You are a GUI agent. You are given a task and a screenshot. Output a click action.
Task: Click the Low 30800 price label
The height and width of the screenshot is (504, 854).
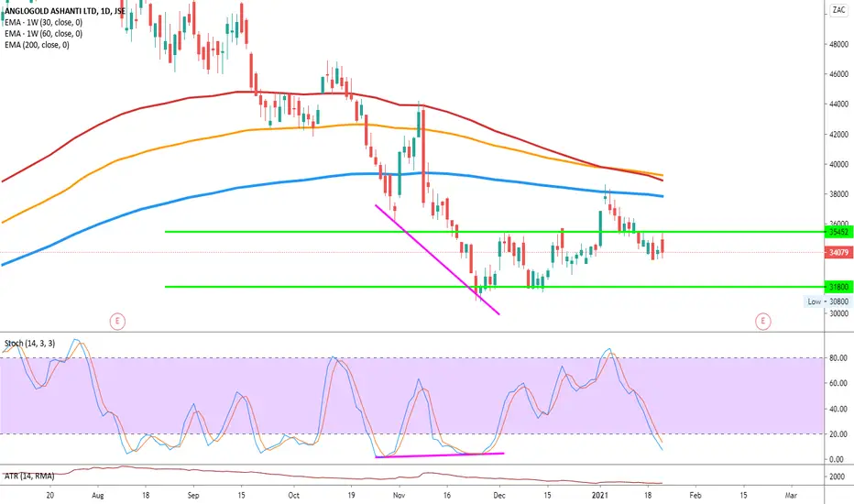point(827,301)
